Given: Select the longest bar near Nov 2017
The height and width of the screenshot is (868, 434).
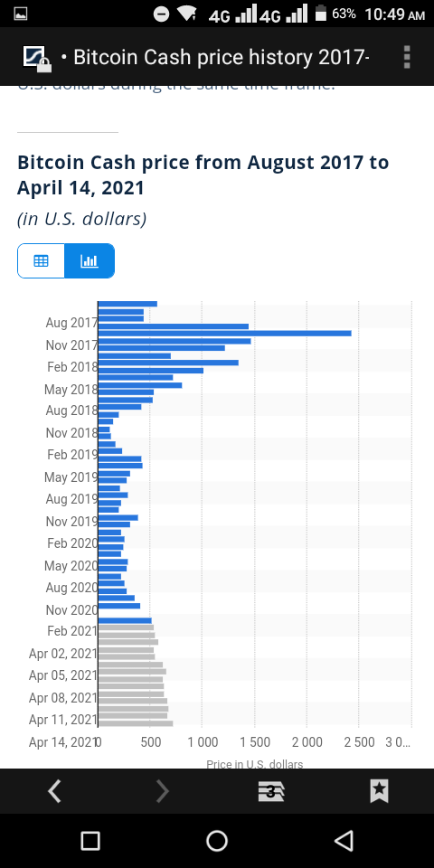Looking at the screenshot, I should click(225, 334).
